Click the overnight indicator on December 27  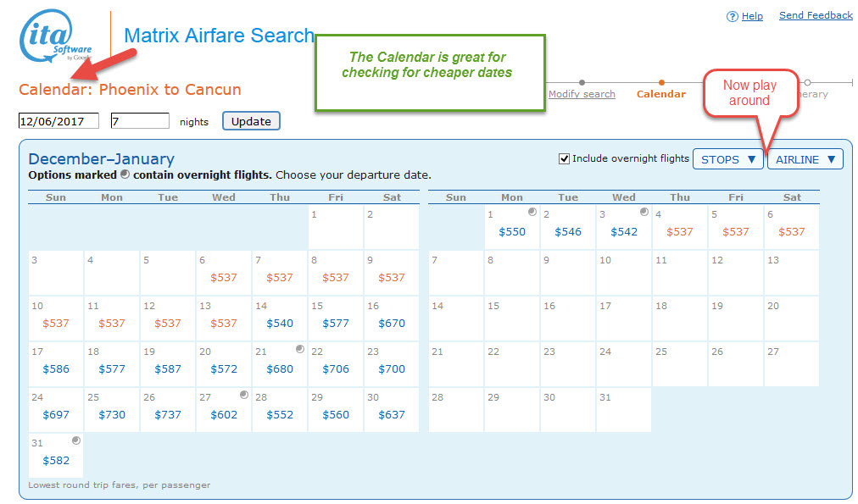click(245, 396)
